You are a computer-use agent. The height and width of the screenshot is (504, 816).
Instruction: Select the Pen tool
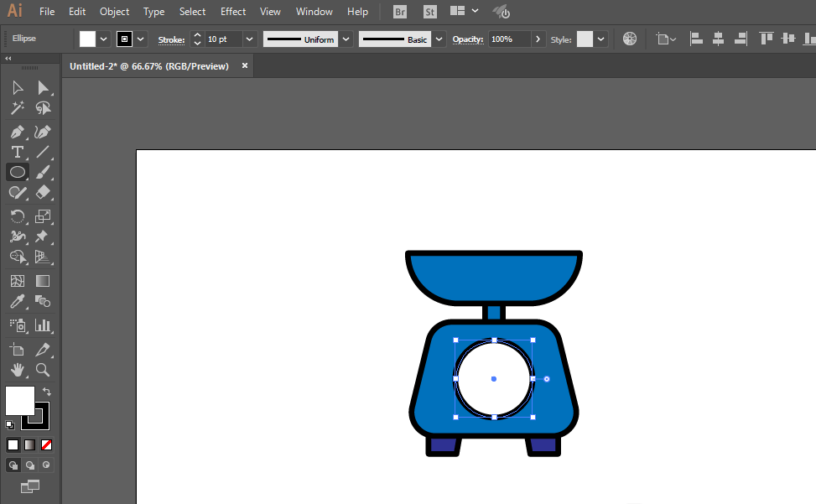pyautogui.click(x=17, y=132)
